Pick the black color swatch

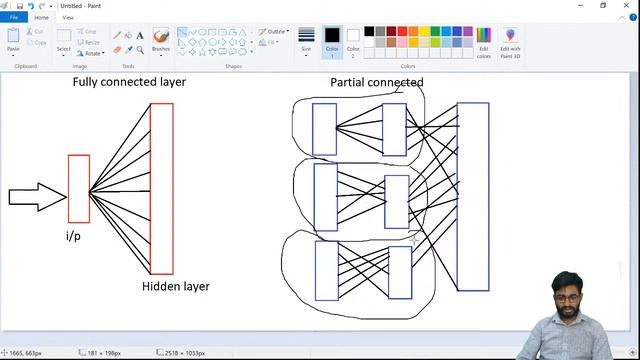tap(369, 31)
